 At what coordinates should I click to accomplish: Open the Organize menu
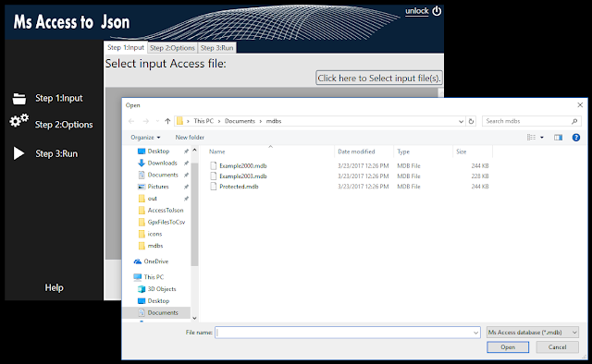(x=145, y=138)
